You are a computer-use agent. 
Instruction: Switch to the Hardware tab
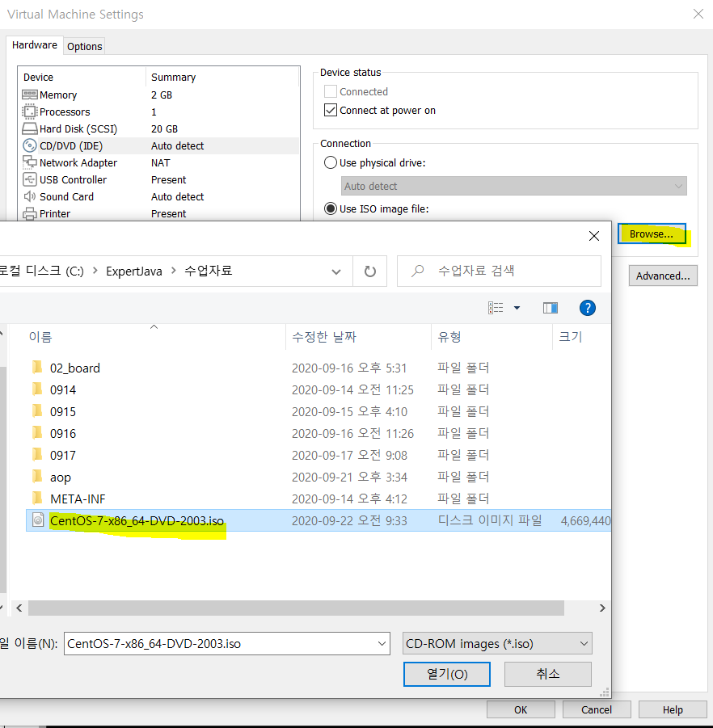pyautogui.click(x=35, y=45)
